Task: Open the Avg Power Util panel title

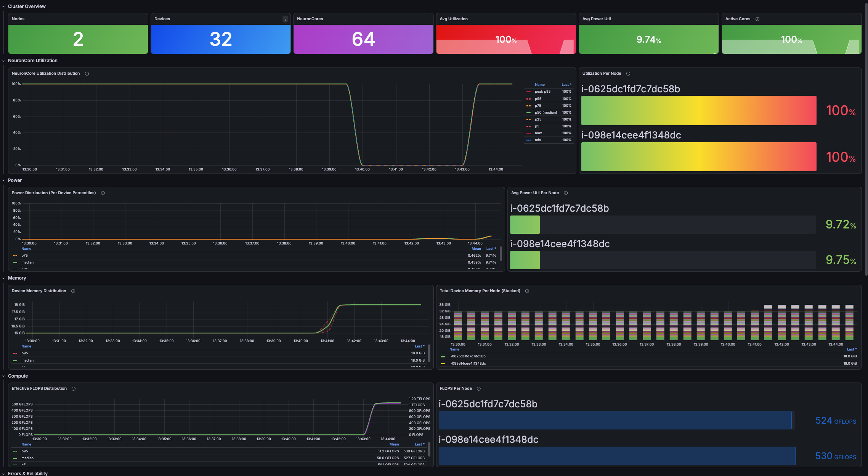Action: [x=596, y=19]
